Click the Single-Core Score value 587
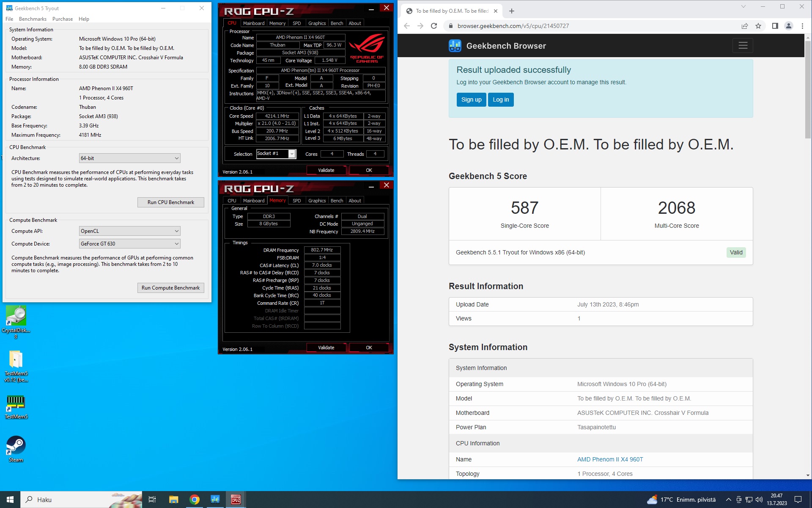Screen dimensions: 812x508 (x=524, y=208)
